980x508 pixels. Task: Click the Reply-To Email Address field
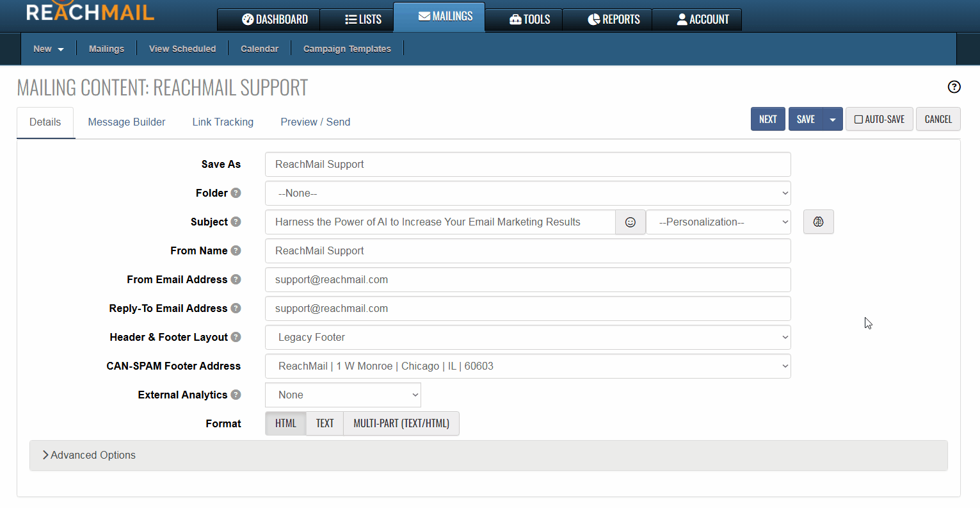point(528,309)
